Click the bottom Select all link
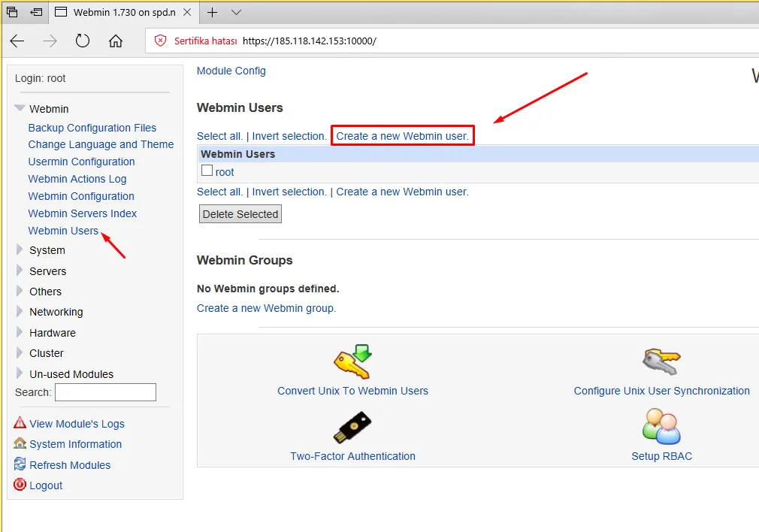This screenshot has height=532, width=759. pyautogui.click(x=219, y=192)
